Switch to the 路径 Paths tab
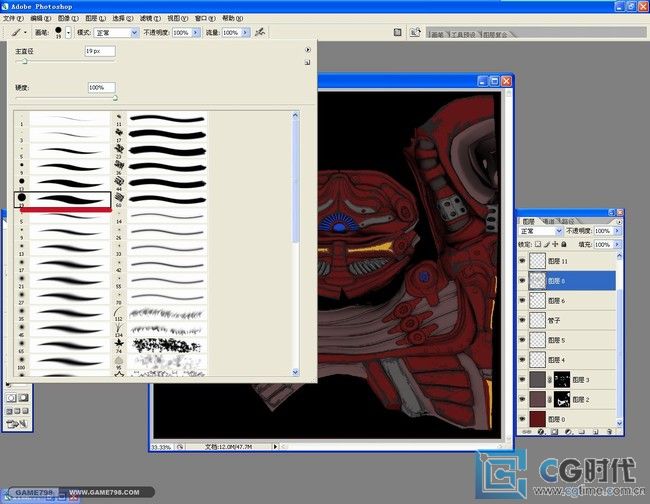The height and width of the screenshot is (504, 650). (x=568, y=221)
